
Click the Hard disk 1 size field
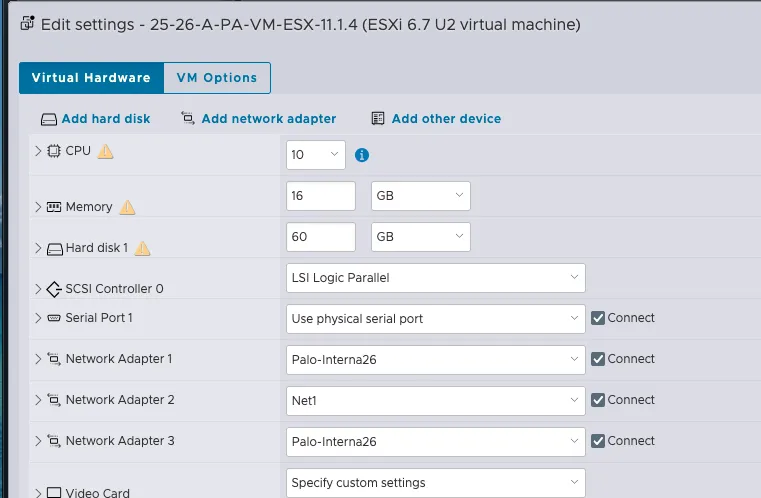click(x=320, y=237)
